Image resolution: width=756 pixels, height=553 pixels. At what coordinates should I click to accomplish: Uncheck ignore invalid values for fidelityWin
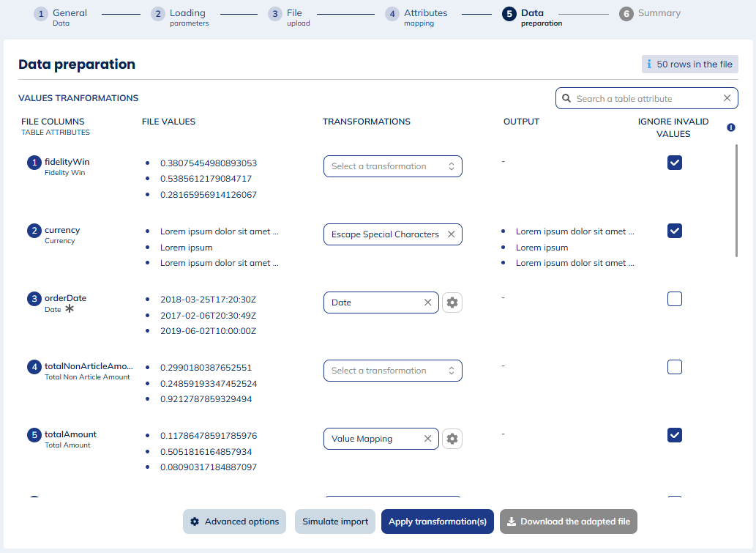click(x=675, y=163)
